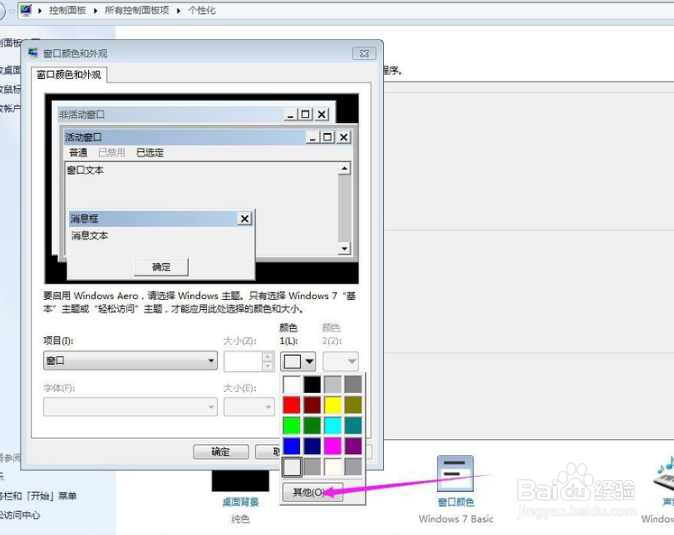Click 普通 menu item in the preview
Image resolution: width=674 pixels, height=535 pixels.
coord(78,153)
